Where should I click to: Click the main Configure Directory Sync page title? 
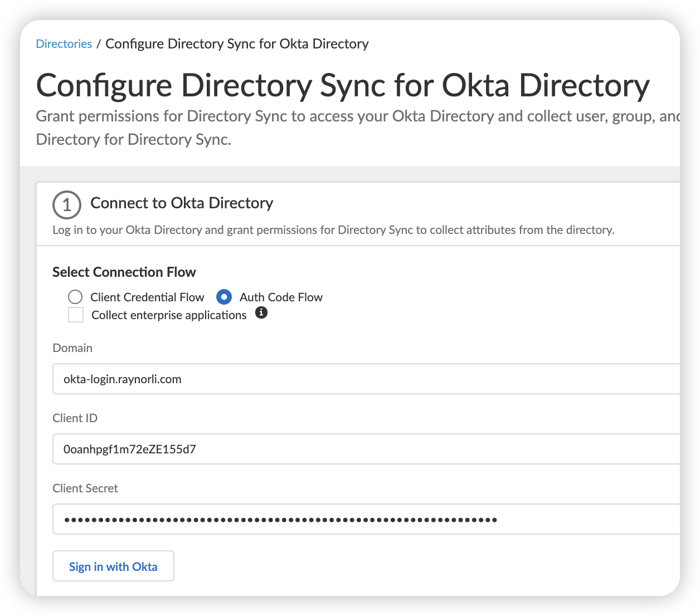(343, 86)
